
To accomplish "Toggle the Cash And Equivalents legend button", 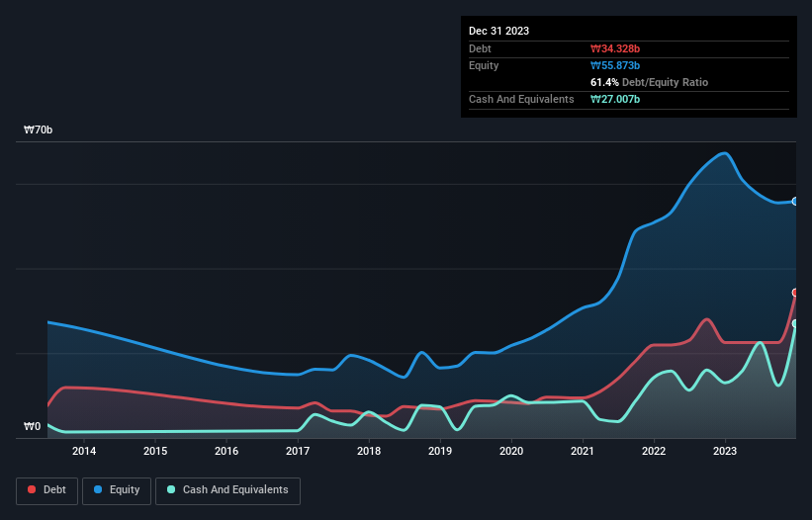I will point(227,490).
